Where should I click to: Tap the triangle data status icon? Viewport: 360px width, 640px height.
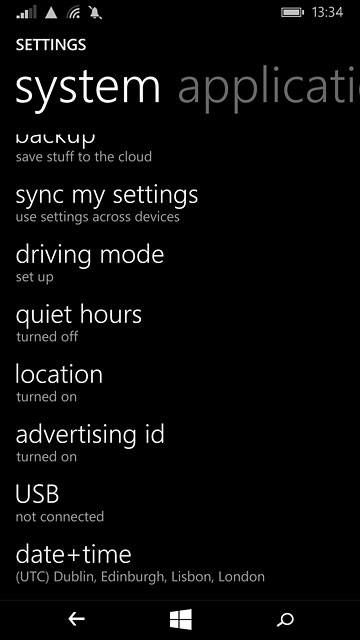(x=51, y=13)
